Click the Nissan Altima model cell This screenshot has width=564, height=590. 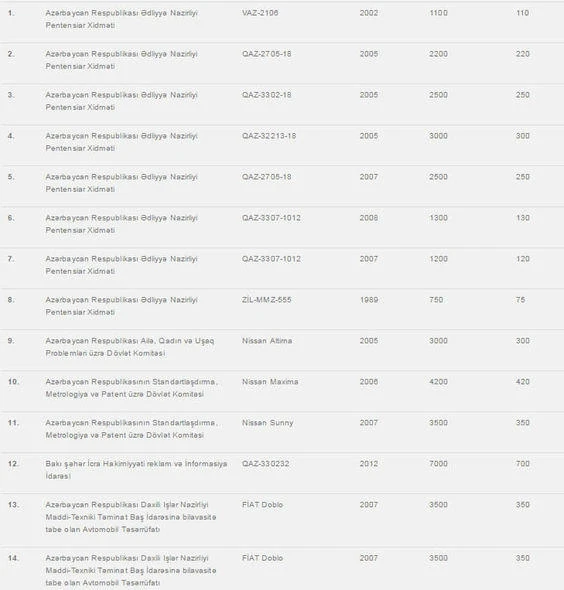pos(267,341)
